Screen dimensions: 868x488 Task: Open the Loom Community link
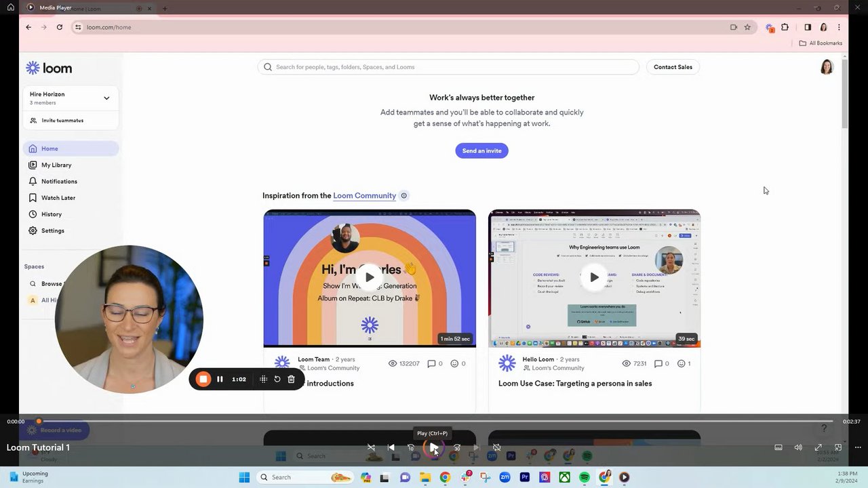364,196
